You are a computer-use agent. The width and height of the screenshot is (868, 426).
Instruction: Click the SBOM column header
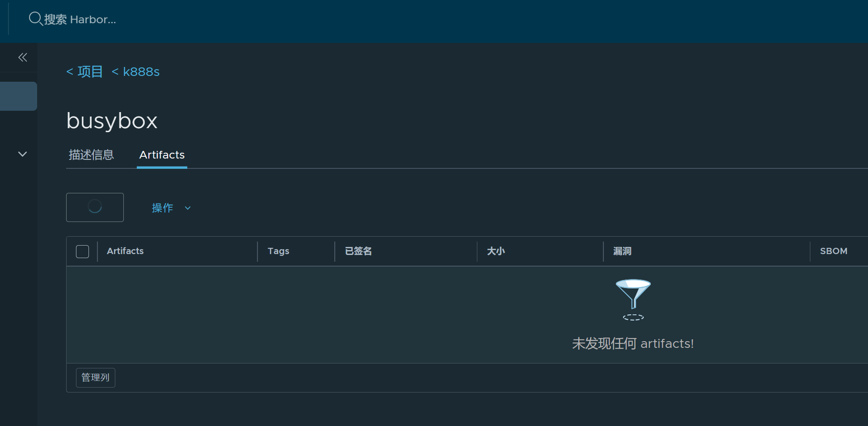pyautogui.click(x=834, y=251)
